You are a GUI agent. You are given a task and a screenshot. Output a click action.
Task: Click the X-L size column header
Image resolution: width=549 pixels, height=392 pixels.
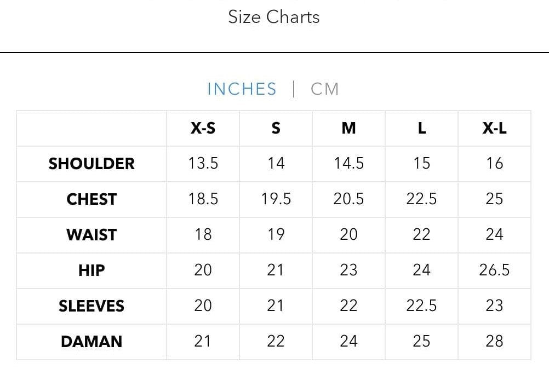pyautogui.click(x=494, y=128)
